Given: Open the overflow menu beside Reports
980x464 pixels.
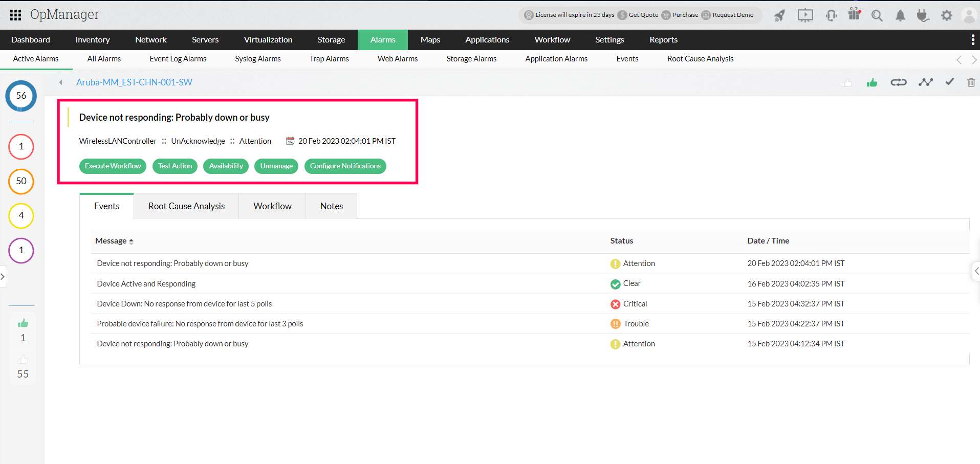Looking at the screenshot, I should click(973, 39).
